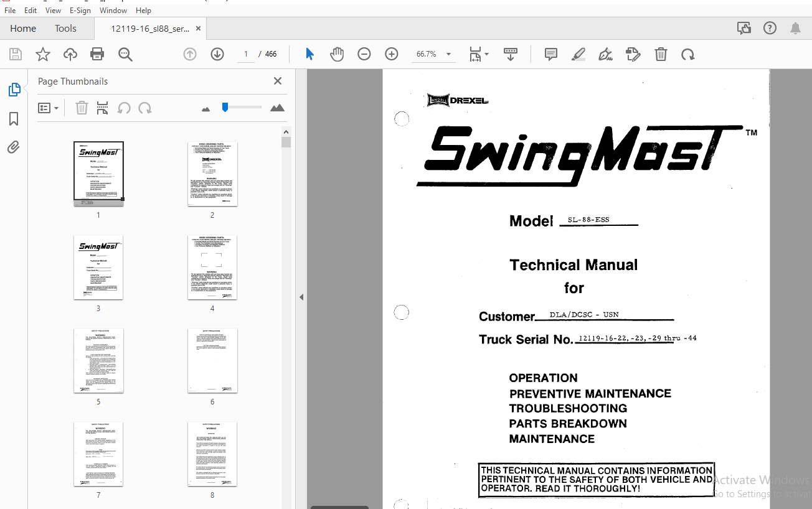Select the highlighter pen tool

[x=578, y=54]
